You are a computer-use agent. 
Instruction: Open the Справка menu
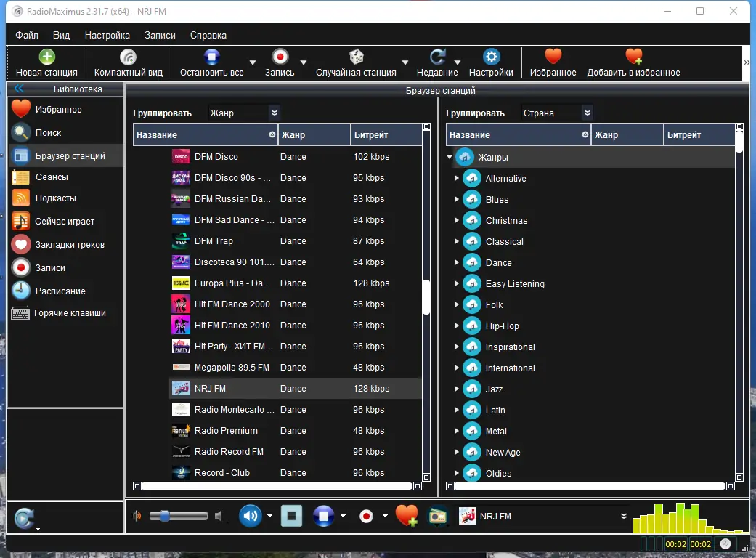point(208,35)
